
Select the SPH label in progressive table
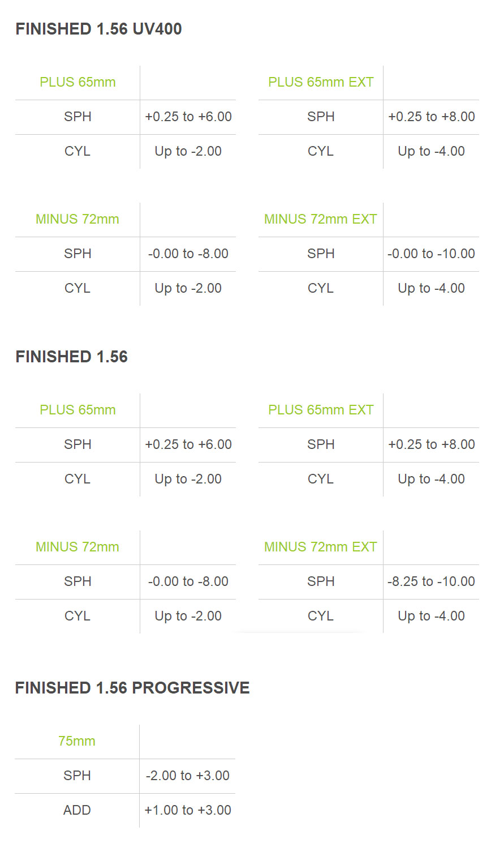pos(77,776)
